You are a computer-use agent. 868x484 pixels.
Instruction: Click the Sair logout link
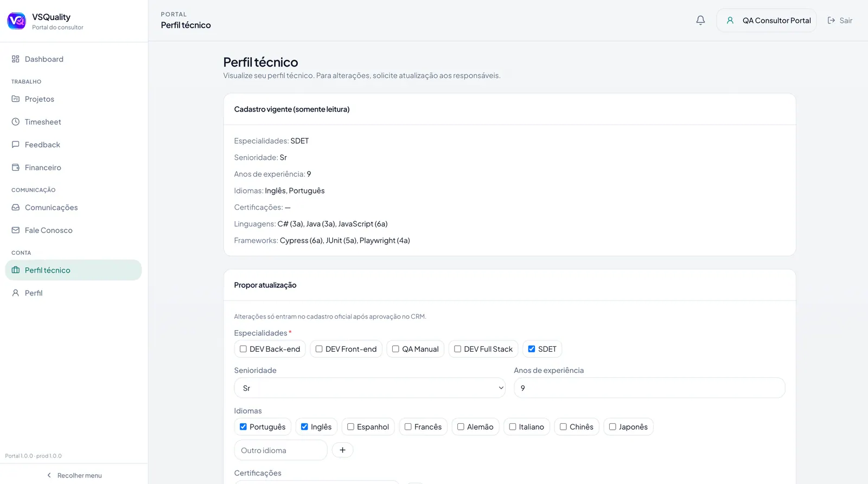(x=840, y=21)
